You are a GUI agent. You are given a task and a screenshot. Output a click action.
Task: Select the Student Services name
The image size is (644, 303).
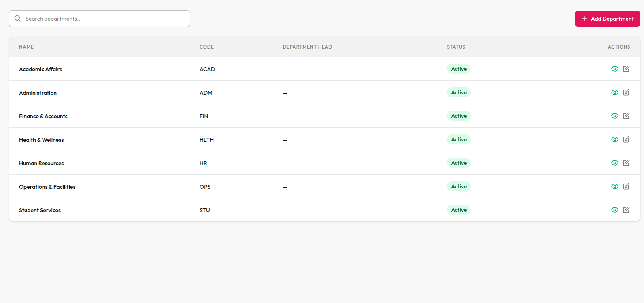(x=40, y=210)
